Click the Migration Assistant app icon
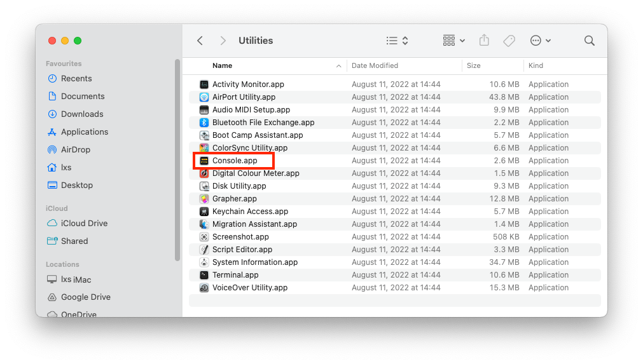The height and width of the screenshot is (364, 643). pos(204,224)
